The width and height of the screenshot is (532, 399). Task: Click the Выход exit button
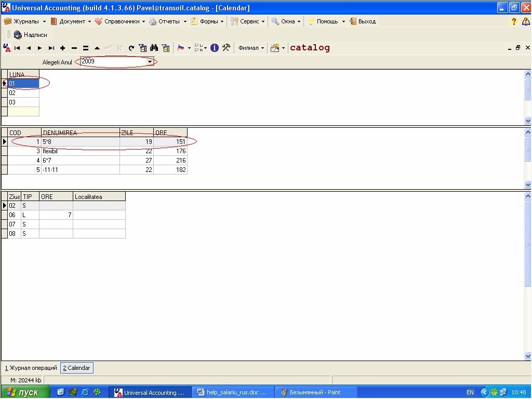362,21
